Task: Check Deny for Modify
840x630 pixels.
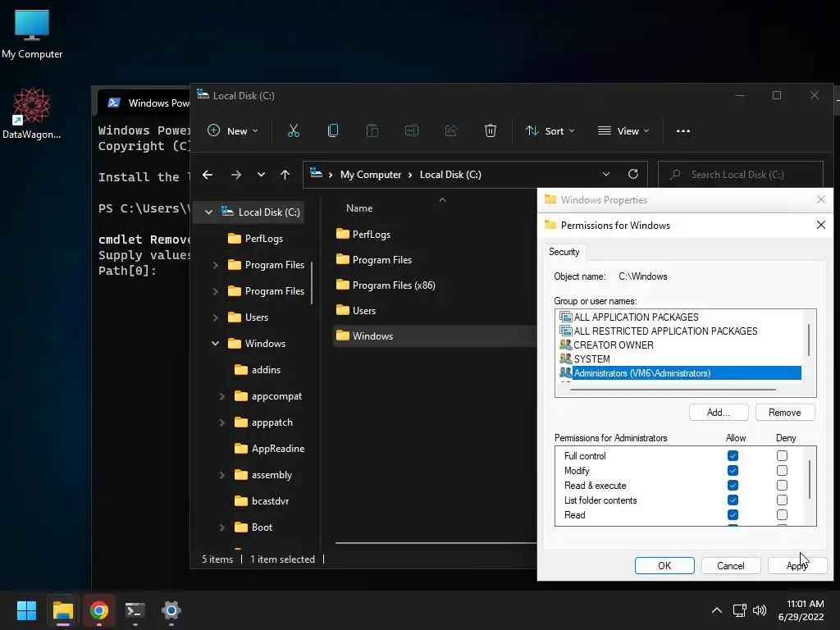Action: pos(782,470)
